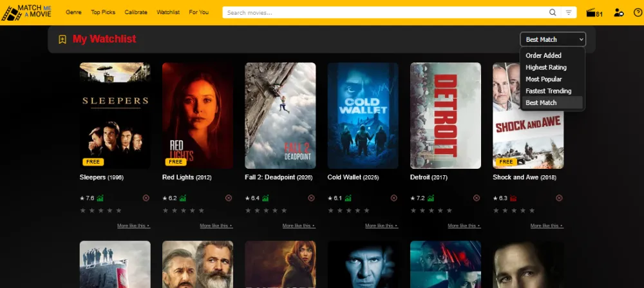The image size is (644, 288).
Task: Click the My Watchlist heading
Action: click(104, 39)
